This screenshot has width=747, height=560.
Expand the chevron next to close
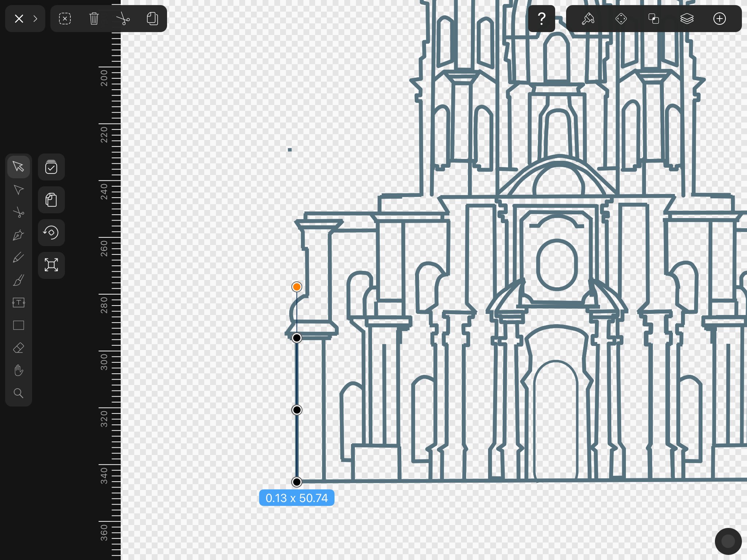35,19
